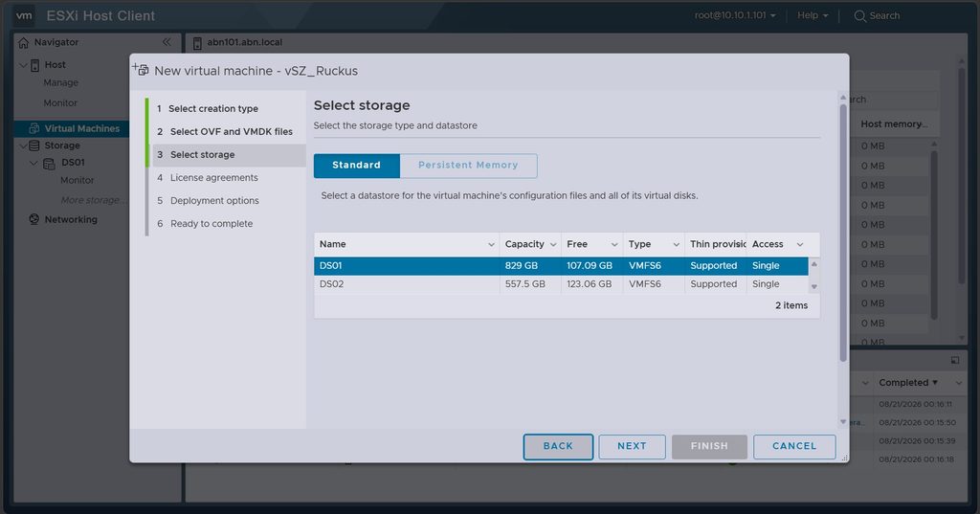Click the Search magnifier icon

pyautogui.click(x=860, y=15)
